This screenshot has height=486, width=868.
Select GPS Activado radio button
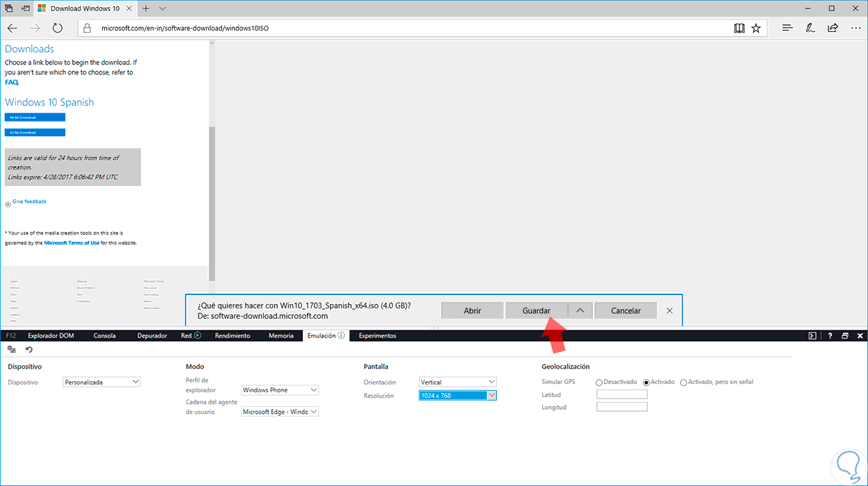[646, 383]
